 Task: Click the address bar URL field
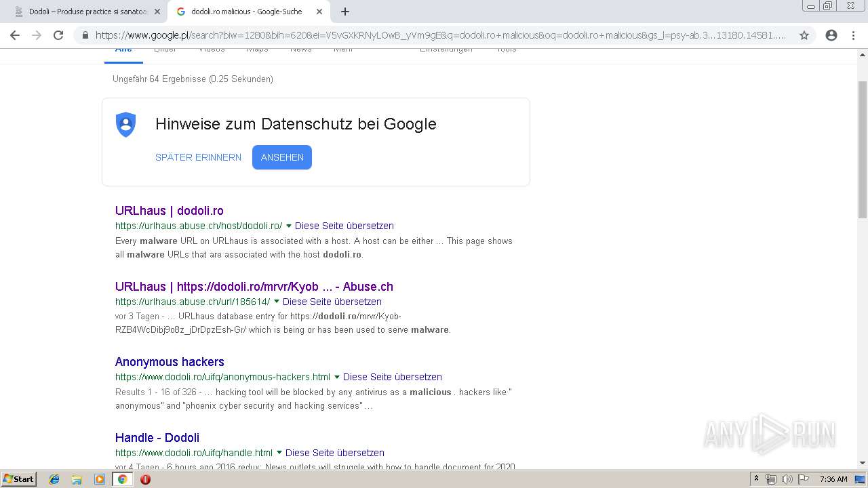(x=441, y=35)
